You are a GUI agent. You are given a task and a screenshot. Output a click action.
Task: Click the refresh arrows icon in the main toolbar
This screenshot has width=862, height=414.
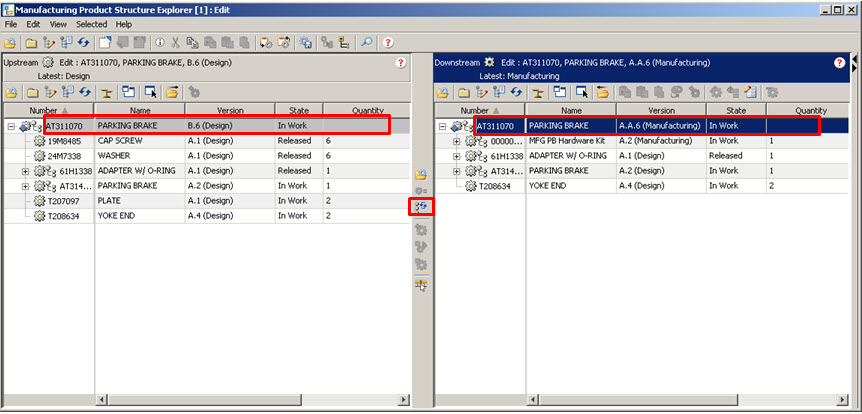pyautogui.click(x=83, y=42)
